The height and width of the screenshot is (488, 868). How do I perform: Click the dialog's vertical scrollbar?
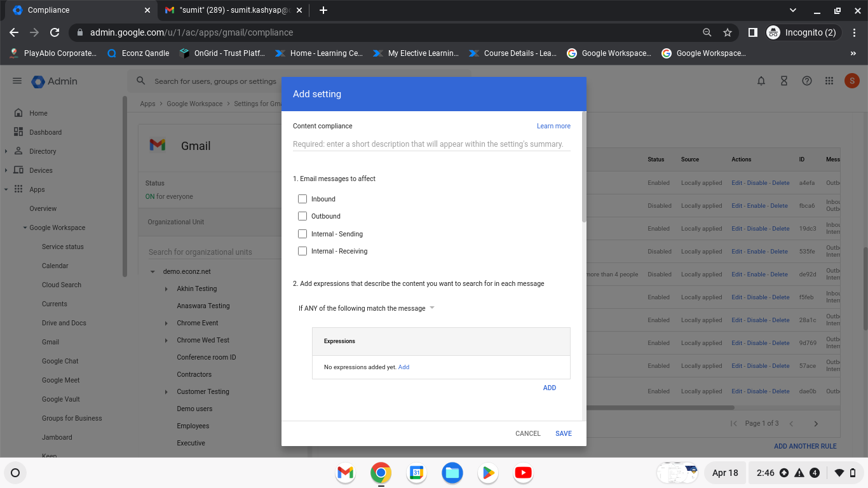(584, 167)
